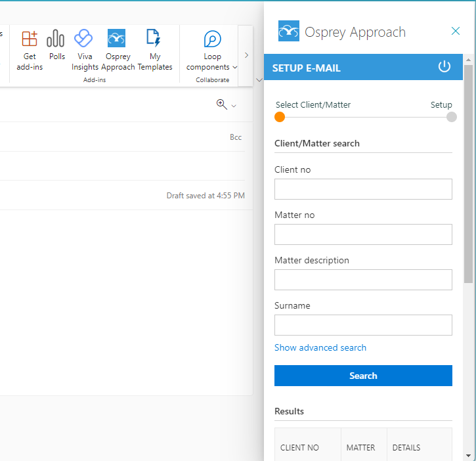Insert Loop components
This screenshot has height=461, width=476.
212,51
